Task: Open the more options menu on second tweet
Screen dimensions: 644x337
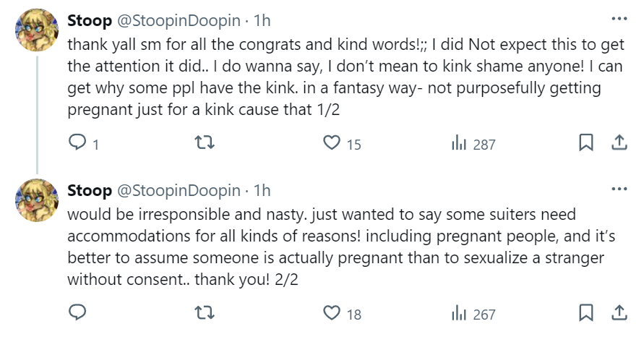Action: click(619, 189)
